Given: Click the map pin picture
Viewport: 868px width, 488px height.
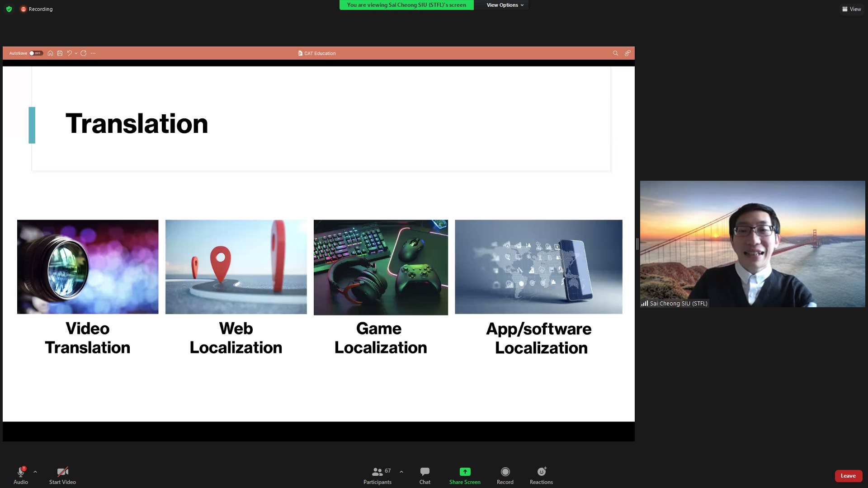Looking at the screenshot, I should [x=236, y=267].
